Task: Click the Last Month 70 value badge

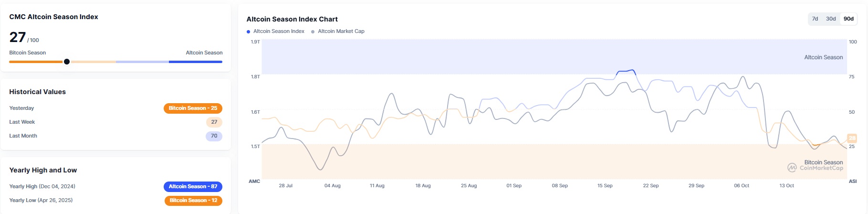Action: point(214,136)
